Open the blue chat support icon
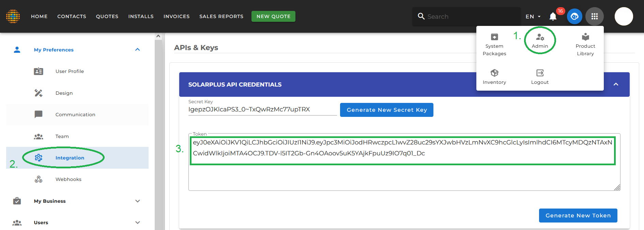644x230 pixels. pyautogui.click(x=574, y=16)
